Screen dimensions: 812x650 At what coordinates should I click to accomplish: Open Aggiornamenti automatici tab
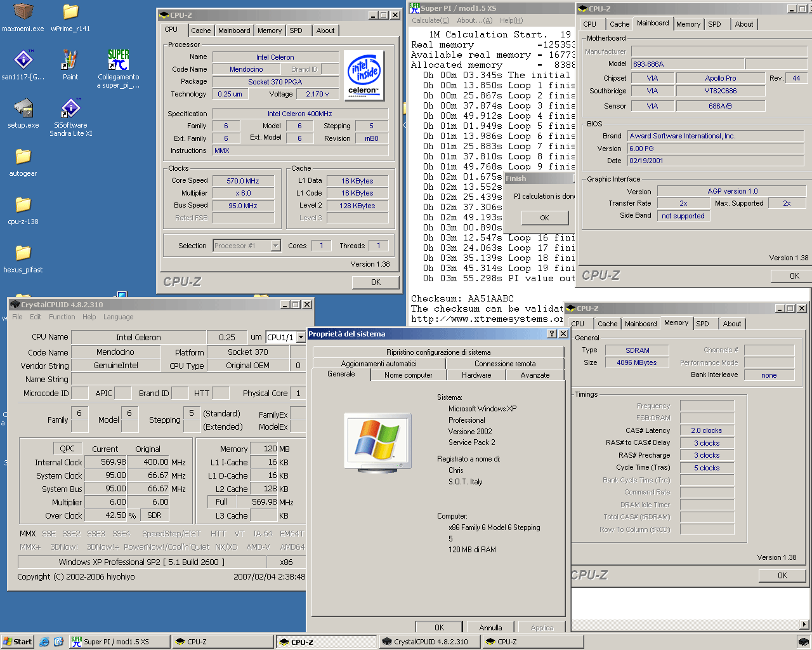[379, 364]
